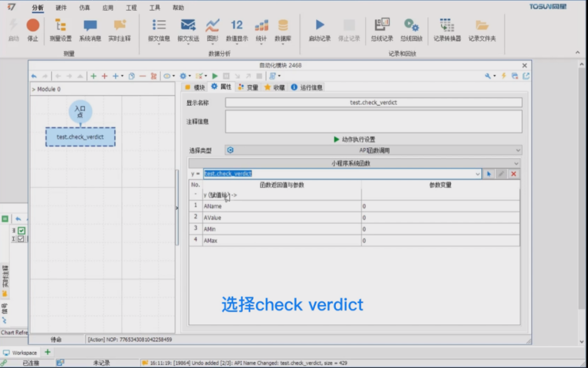The image size is (588, 368).
Task: Switch to the 收藏 tab
Action: point(274,87)
